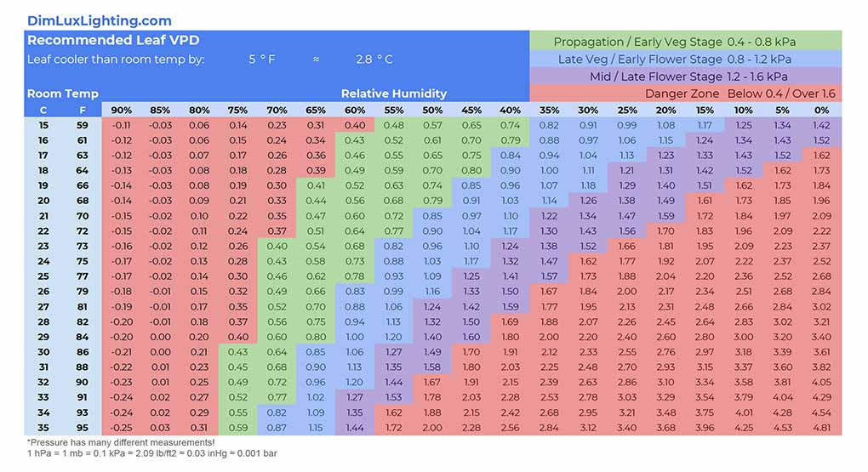Open the DimLuxLighting.com link
Viewport: 868px width, 472px height.
click(99, 20)
